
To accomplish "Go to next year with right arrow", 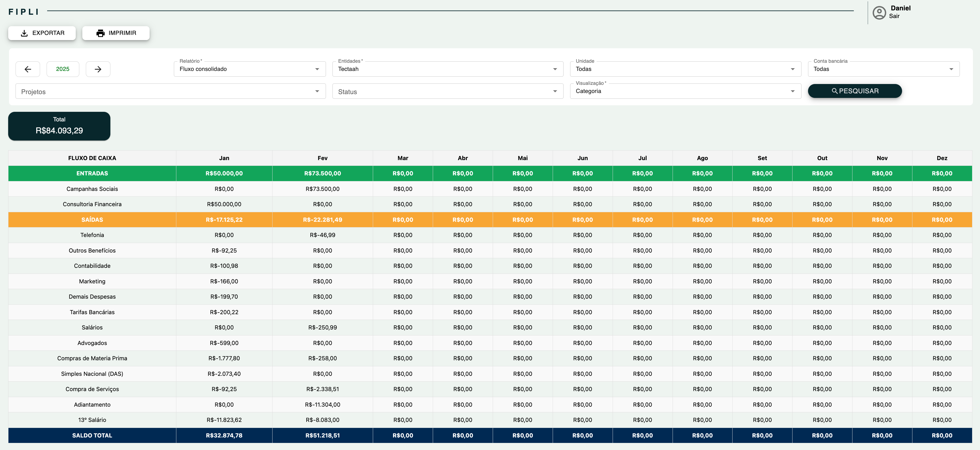I will click(98, 69).
